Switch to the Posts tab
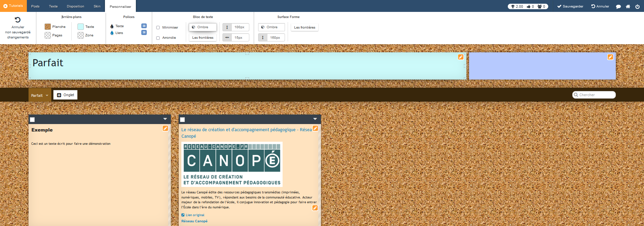The width and height of the screenshot is (644, 226). pyautogui.click(x=35, y=6)
